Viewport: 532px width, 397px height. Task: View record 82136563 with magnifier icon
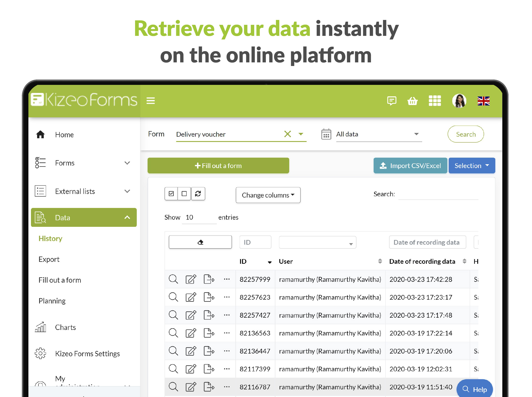(173, 333)
